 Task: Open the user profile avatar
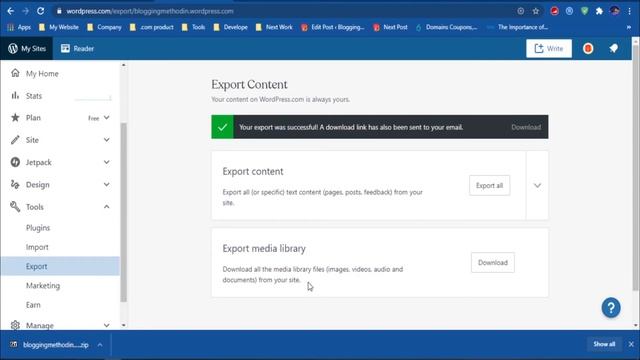pyautogui.click(x=588, y=49)
